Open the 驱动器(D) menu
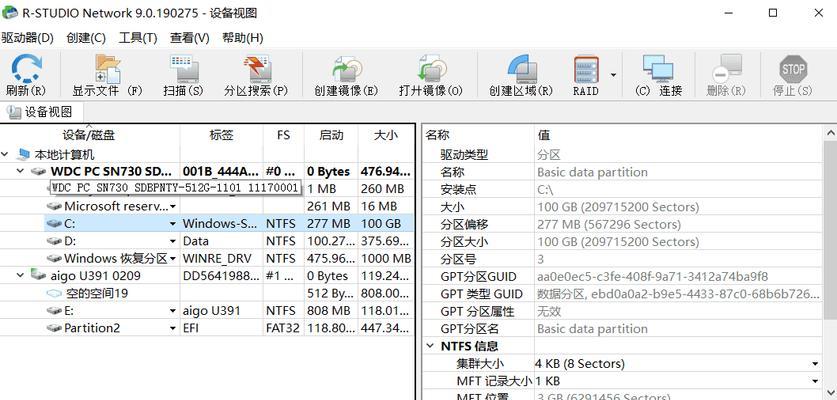The width and height of the screenshot is (837, 400). point(28,38)
